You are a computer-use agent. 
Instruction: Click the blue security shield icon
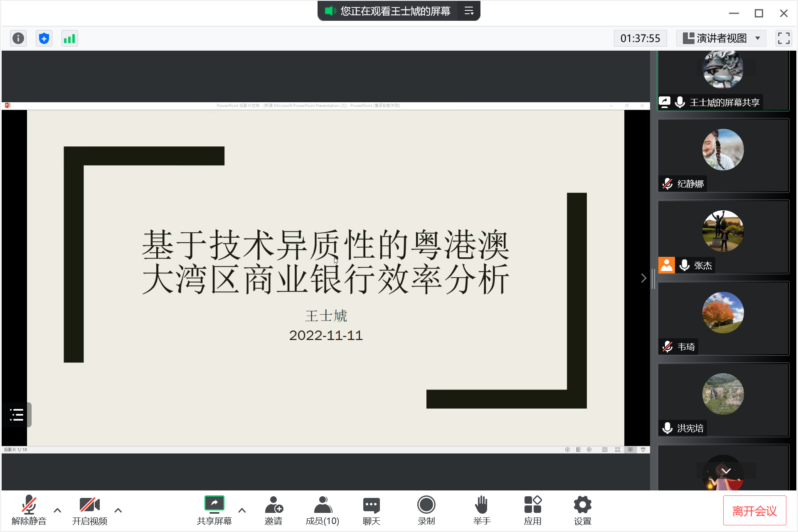44,39
